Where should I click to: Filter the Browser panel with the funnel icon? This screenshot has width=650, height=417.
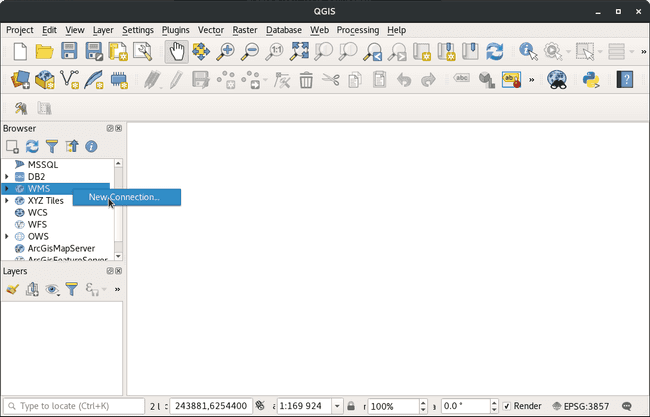point(52,146)
